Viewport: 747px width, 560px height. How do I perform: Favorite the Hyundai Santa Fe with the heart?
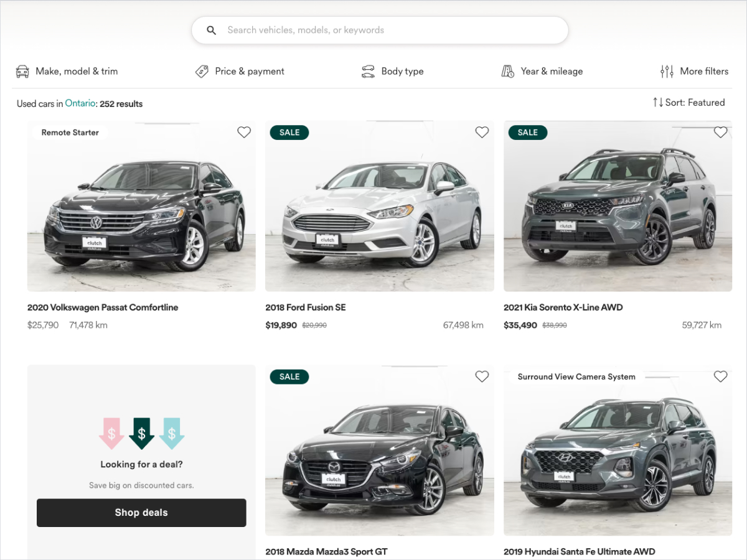pyautogui.click(x=720, y=376)
